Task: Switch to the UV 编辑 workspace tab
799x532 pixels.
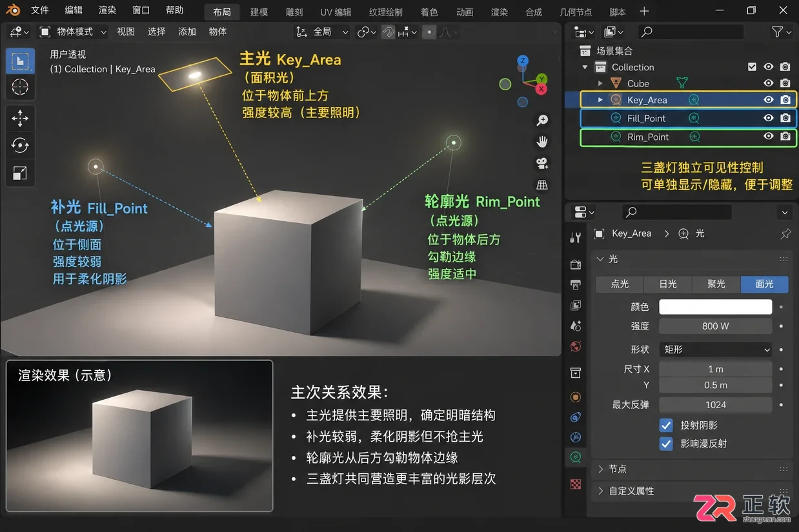Action: coord(336,12)
